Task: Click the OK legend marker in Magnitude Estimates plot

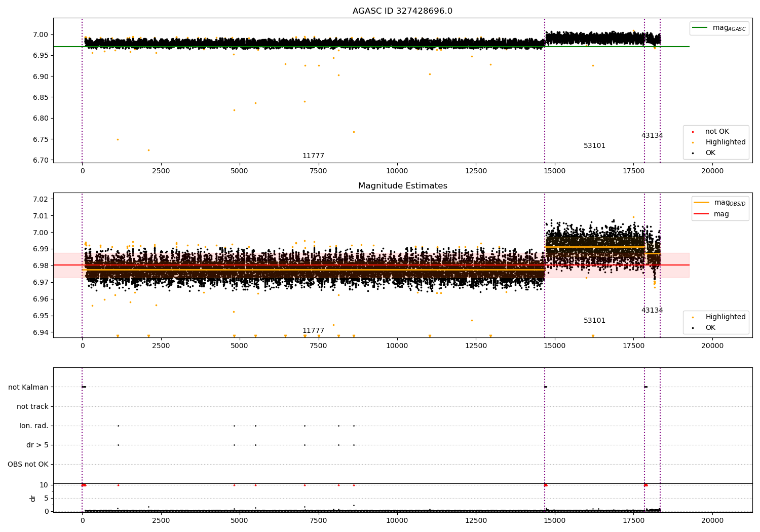Action: [x=693, y=328]
